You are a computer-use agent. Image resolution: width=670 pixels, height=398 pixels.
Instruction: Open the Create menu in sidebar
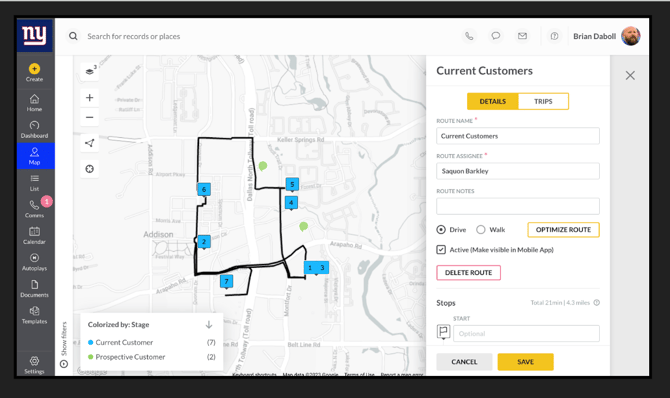[34, 73]
